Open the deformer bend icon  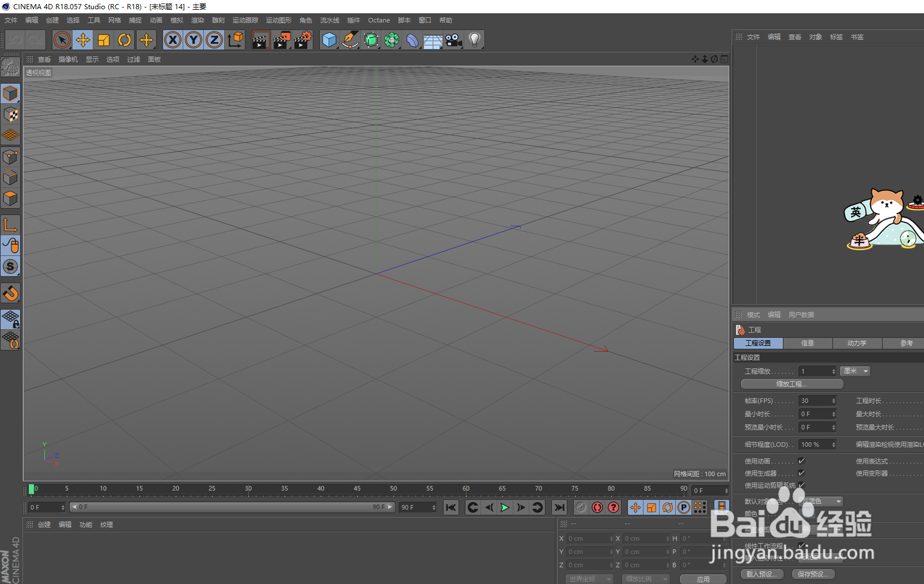tap(412, 40)
